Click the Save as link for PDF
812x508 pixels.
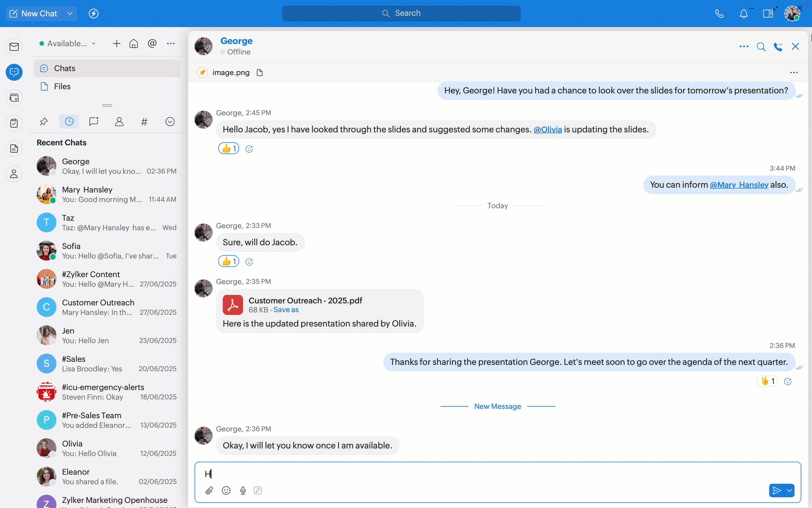(286, 310)
